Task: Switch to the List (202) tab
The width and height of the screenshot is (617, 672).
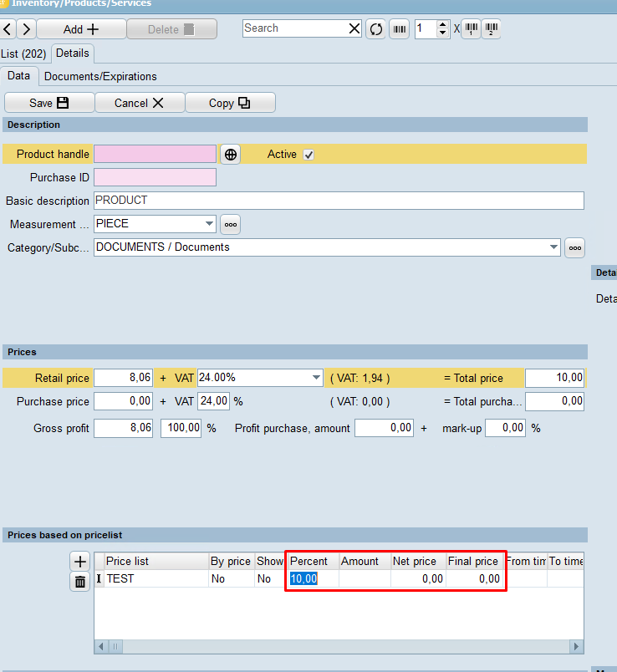Action: [24, 53]
